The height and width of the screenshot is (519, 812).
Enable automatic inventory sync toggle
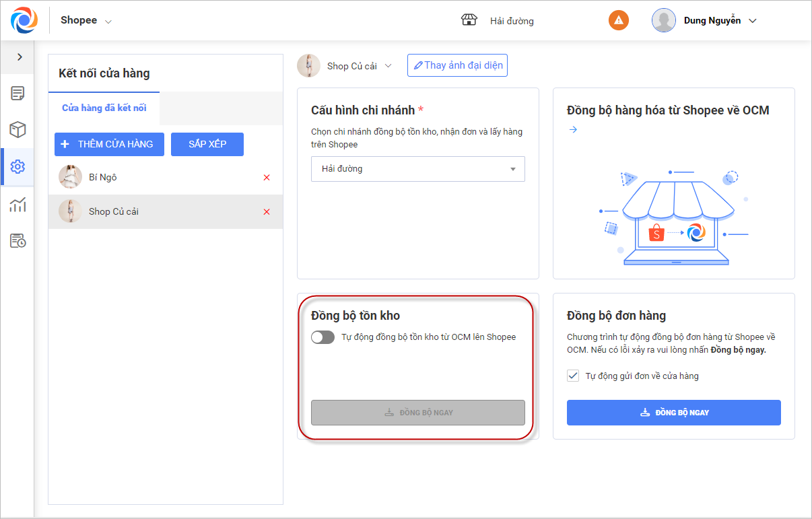coord(323,337)
